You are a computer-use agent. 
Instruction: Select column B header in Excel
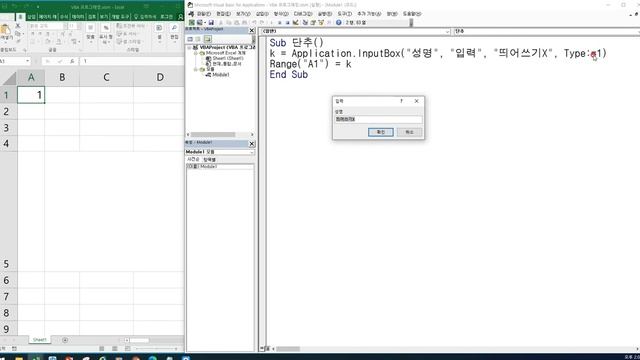(62, 77)
